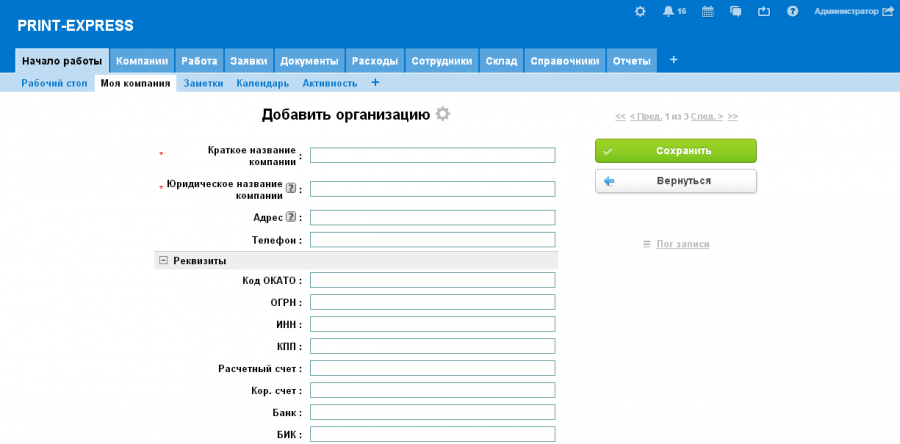Add new sub-tab with plus button

click(375, 83)
